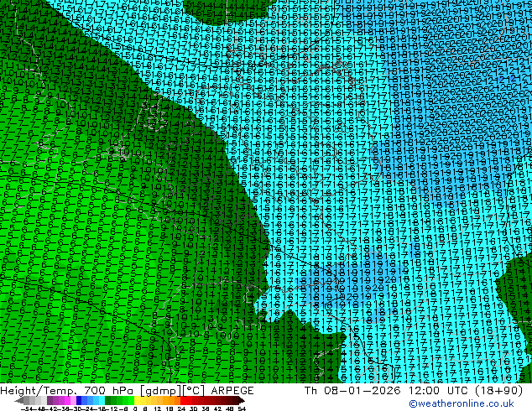
Task: Click the ARPEGE model name in the title
Action: [232, 391]
